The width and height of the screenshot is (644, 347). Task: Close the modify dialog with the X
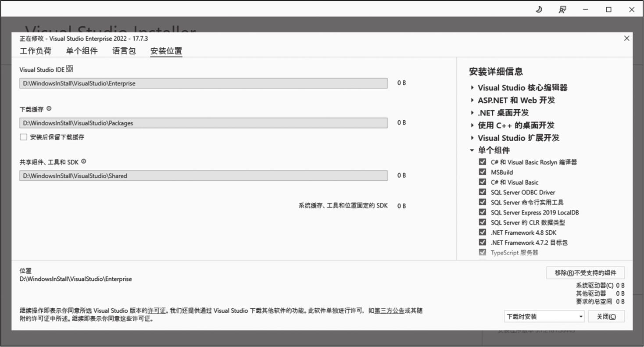[x=626, y=39]
